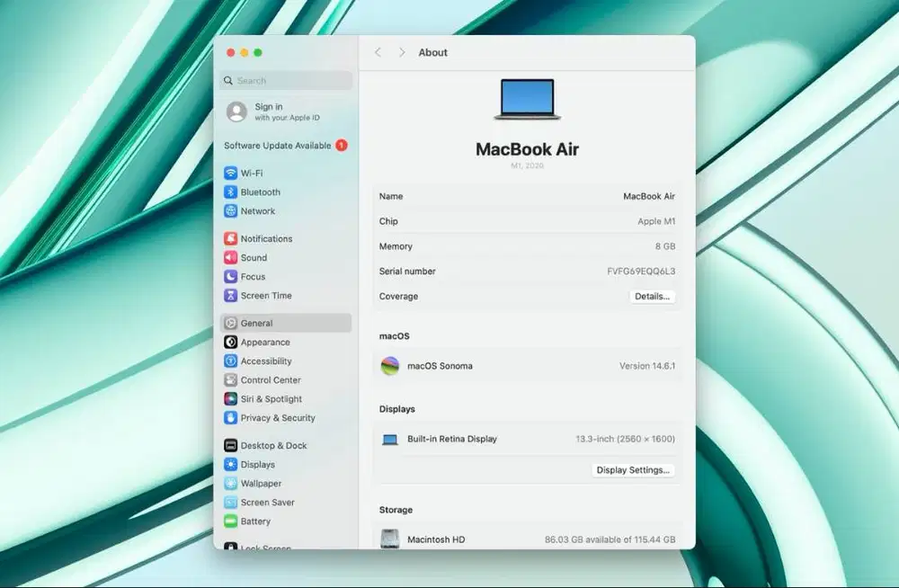Open Wi-Fi settings icon in sidebar

[x=230, y=173]
